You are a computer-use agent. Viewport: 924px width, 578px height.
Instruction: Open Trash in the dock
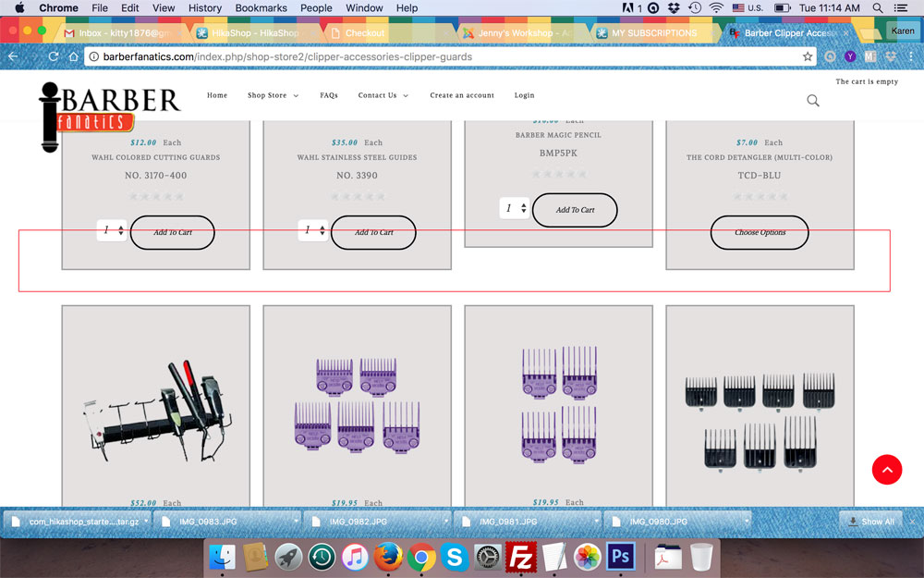[x=701, y=557]
